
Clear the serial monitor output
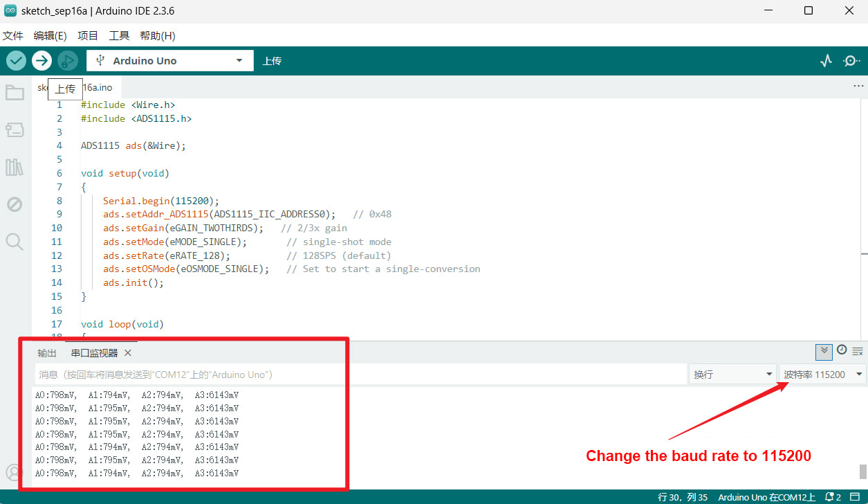[858, 351]
